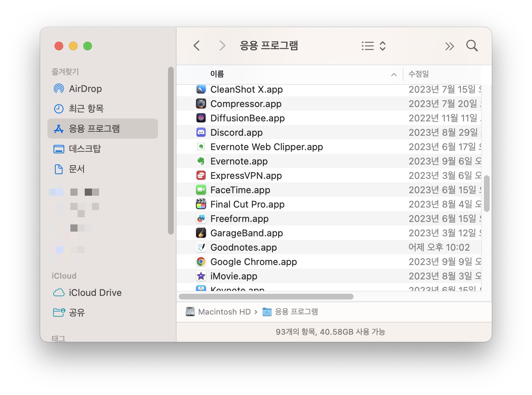Click the FaceTime app icon
This screenshot has width=532, height=395.
201,190
